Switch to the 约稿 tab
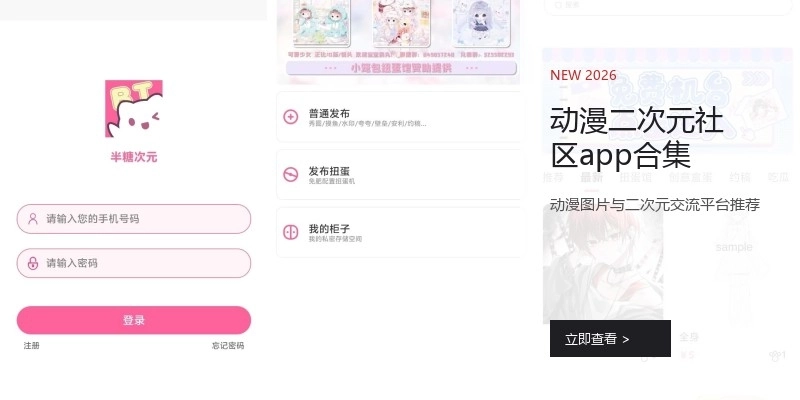This screenshot has width=800, height=400. 740,178
